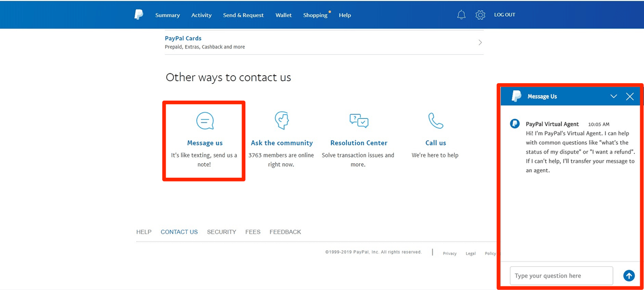The height and width of the screenshot is (290, 644).
Task: Open the Wallet menu item
Action: click(283, 15)
